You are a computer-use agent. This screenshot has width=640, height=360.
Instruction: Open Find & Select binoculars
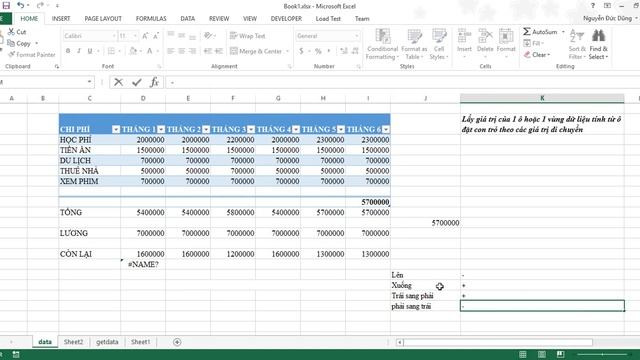point(598,44)
